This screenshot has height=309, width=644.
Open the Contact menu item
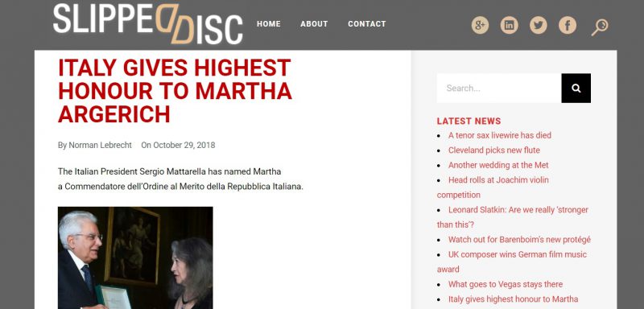[x=367, y=24]
